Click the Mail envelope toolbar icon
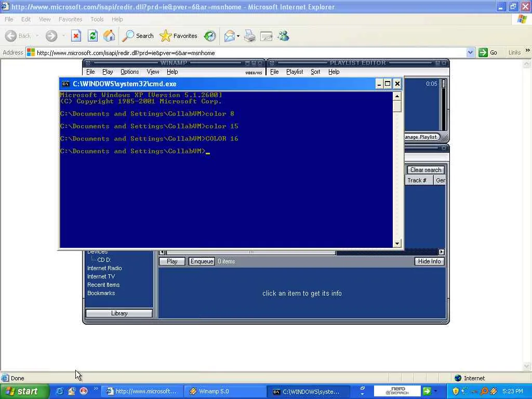Screen dimensions: 532x399 (x=230, y=36)
